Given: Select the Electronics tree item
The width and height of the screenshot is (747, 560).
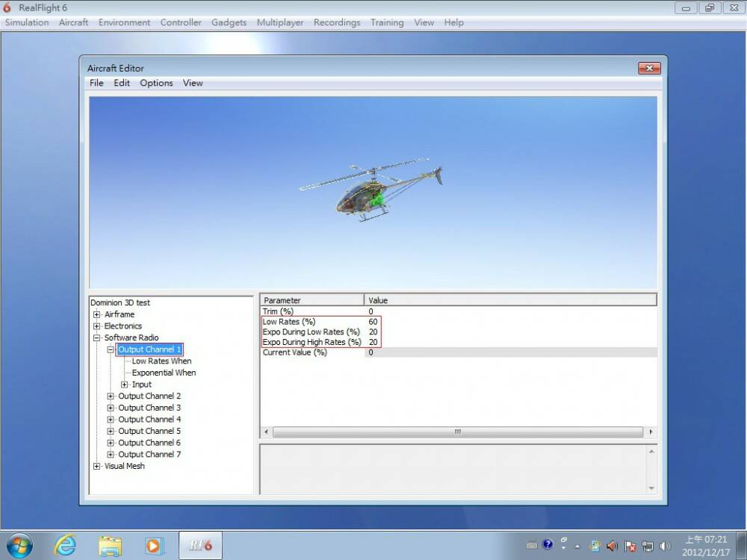Looking at the screenshot, I should pos(123,326).
